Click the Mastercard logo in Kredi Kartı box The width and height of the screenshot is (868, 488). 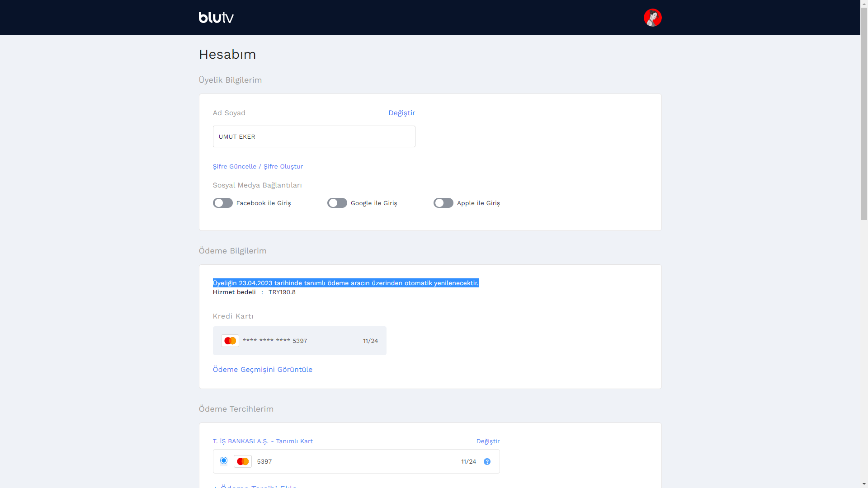coord(230,341)
